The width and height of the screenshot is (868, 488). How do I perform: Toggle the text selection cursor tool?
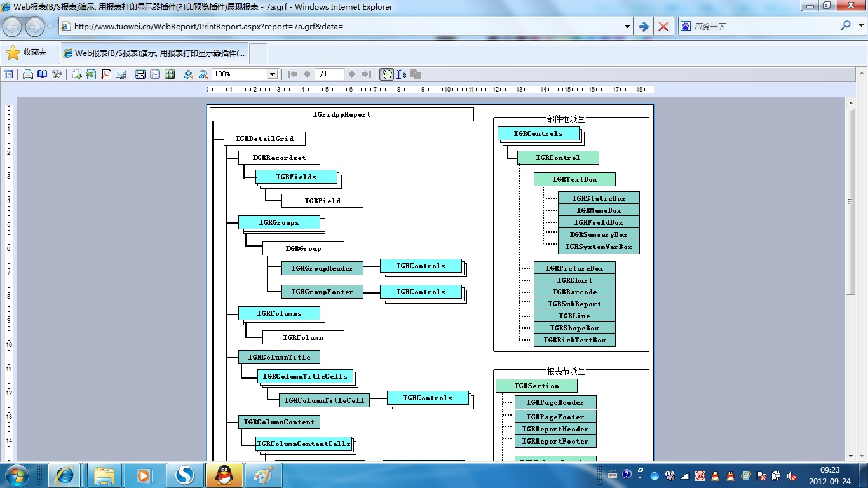point(401,74)
